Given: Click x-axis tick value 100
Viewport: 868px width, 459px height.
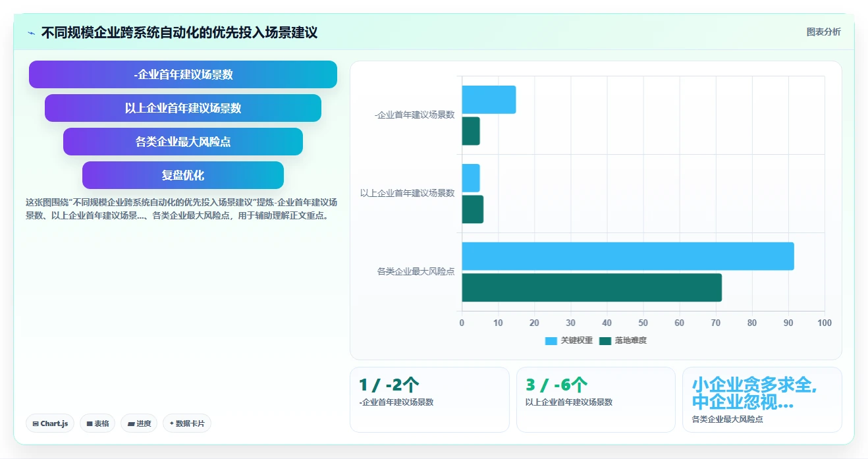Looking at the screenshot, I should pyautogui.click(x=824, y=323).
